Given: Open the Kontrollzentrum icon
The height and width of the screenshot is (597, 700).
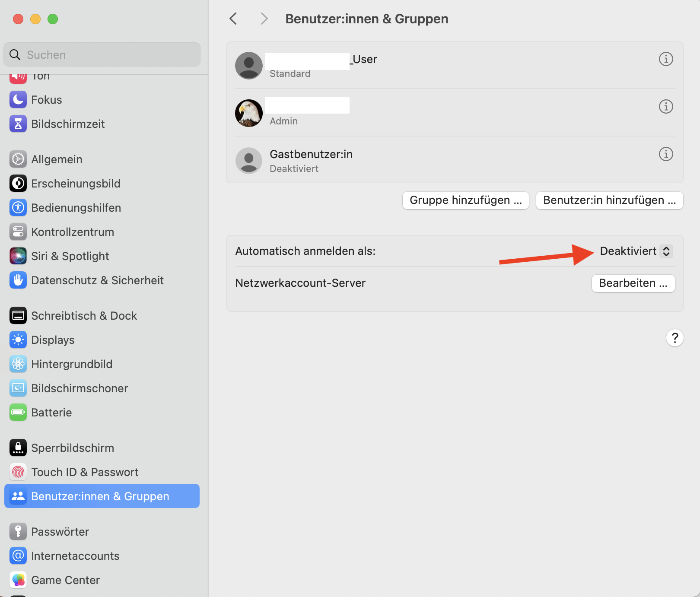Looking at the screenshot, I should (18, 232).
